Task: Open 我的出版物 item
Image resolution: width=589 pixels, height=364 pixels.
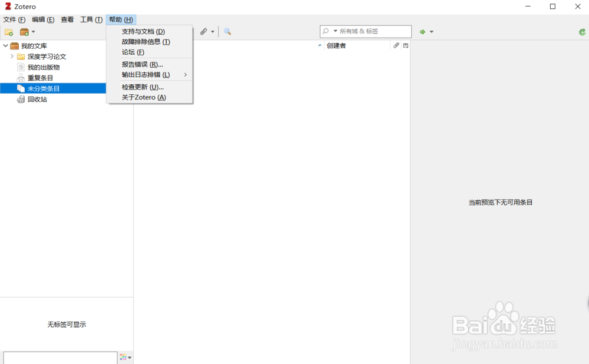Action: click(43, 67)
